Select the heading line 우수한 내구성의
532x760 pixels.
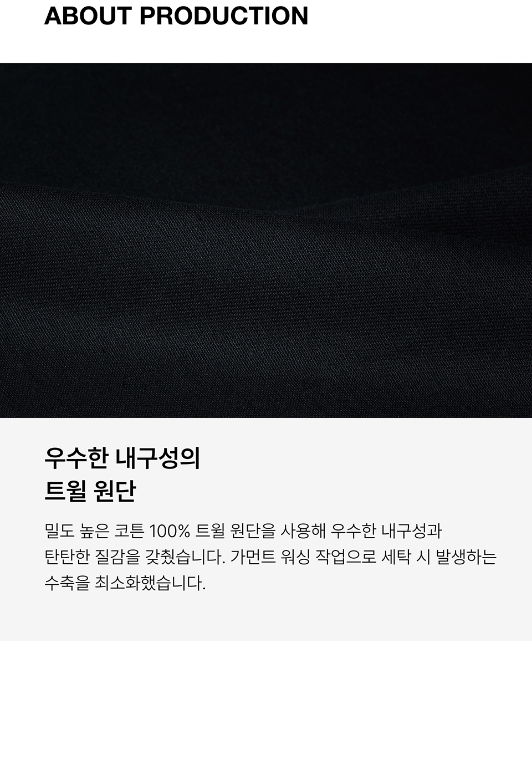[122, 458]
